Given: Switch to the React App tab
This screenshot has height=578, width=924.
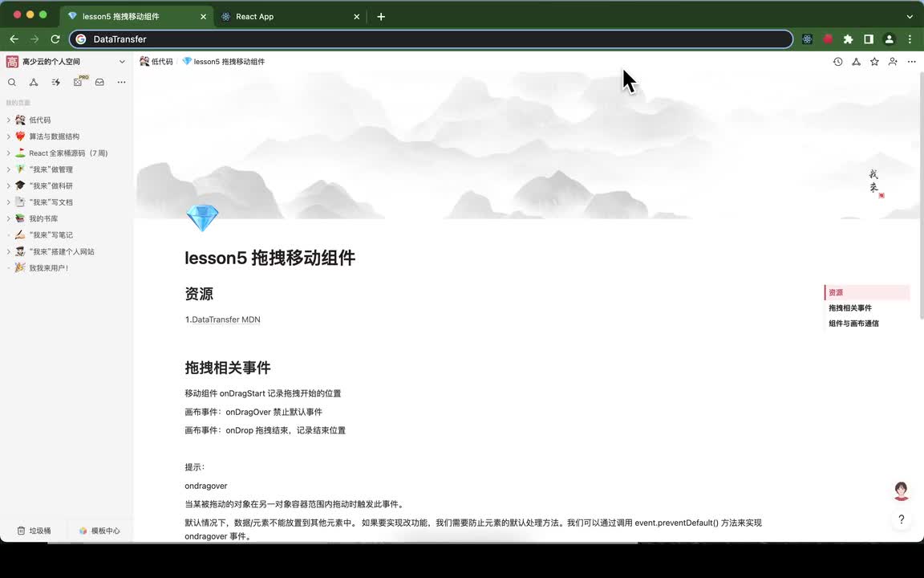Looking at the screenshot, I should pyautogui.click(x=290, y=17).
